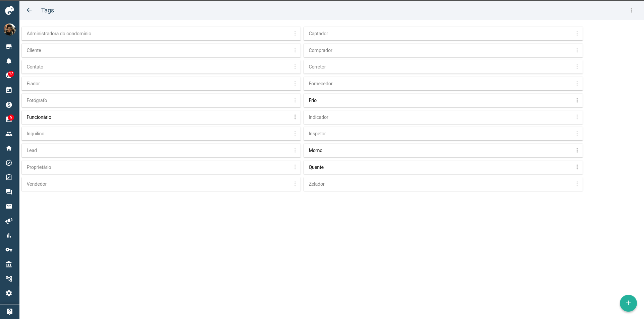Image resolution: width=644 pixels, height=319 pixels.
Task: Open the calendar icon in sidebar
Action: pos(9,90)
